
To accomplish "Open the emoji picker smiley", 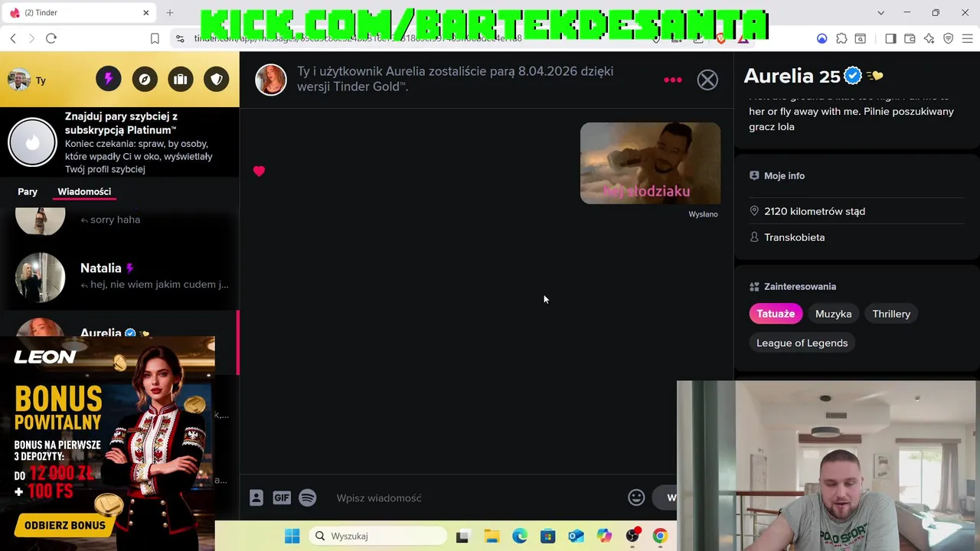I will coord(636,498).
